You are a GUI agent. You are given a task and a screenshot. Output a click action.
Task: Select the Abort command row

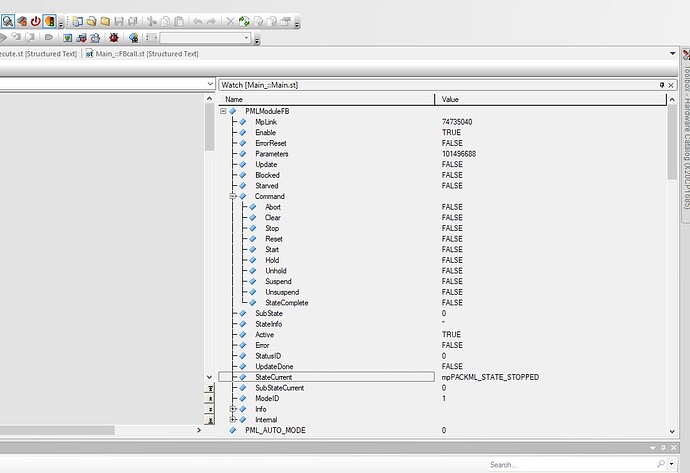[273, 207]
